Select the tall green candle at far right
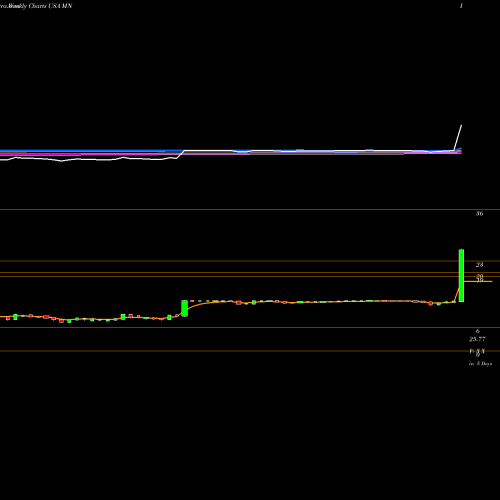The image size is (500, 500). coord(461,276)
